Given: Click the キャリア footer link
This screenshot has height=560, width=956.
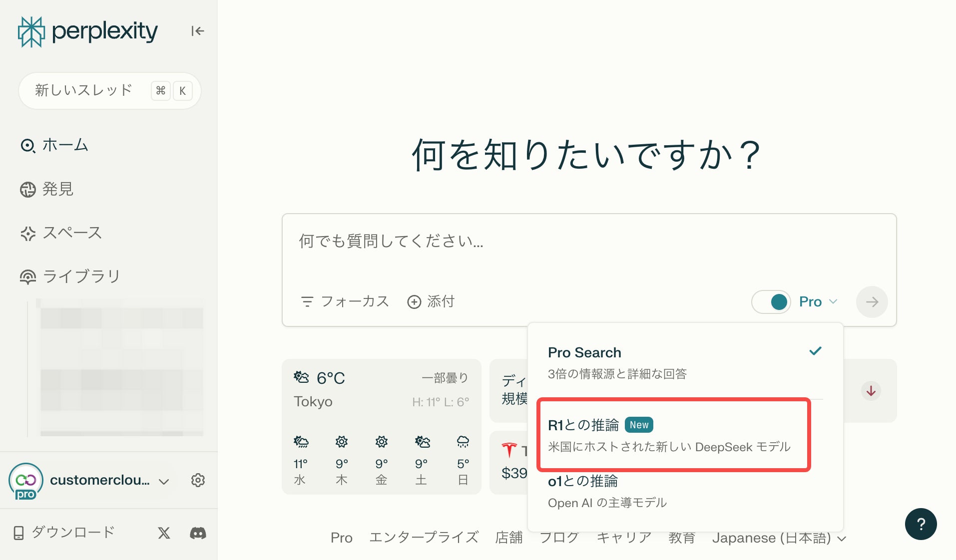Looking at the screenshot, I should click(x=624, y=538).
